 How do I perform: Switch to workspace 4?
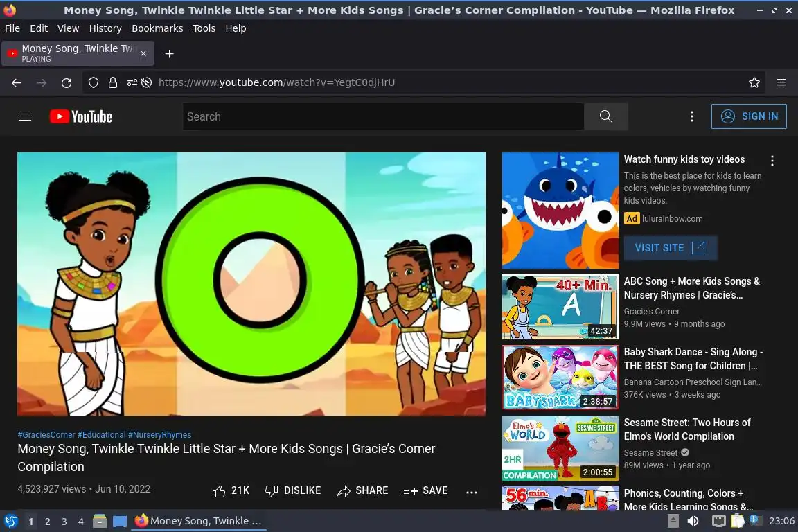[81, 522]
